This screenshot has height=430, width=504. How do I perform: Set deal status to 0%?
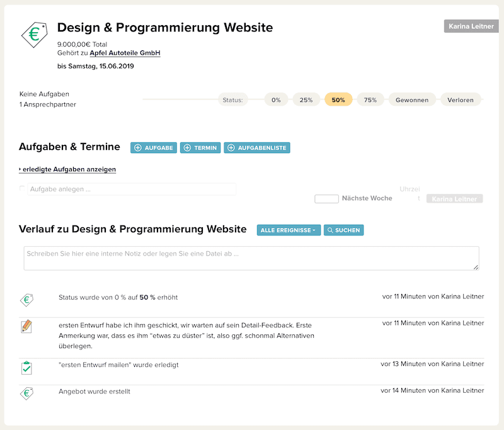tap(276, 99)
